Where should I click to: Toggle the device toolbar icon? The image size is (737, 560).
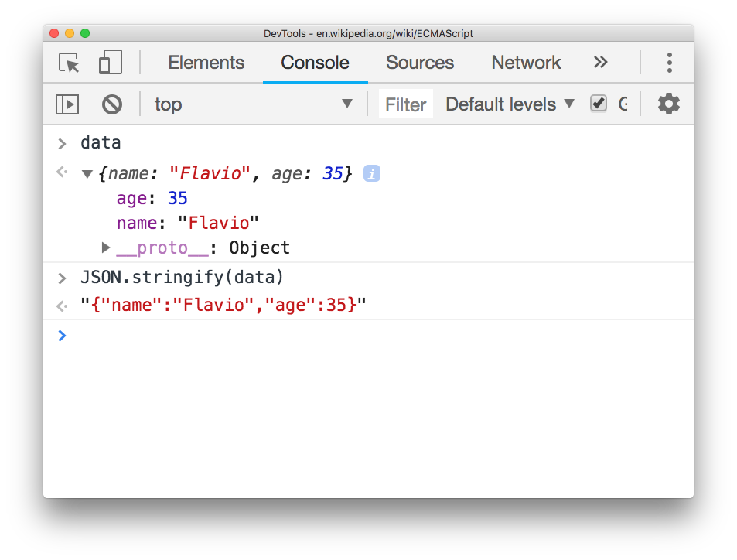111,63
